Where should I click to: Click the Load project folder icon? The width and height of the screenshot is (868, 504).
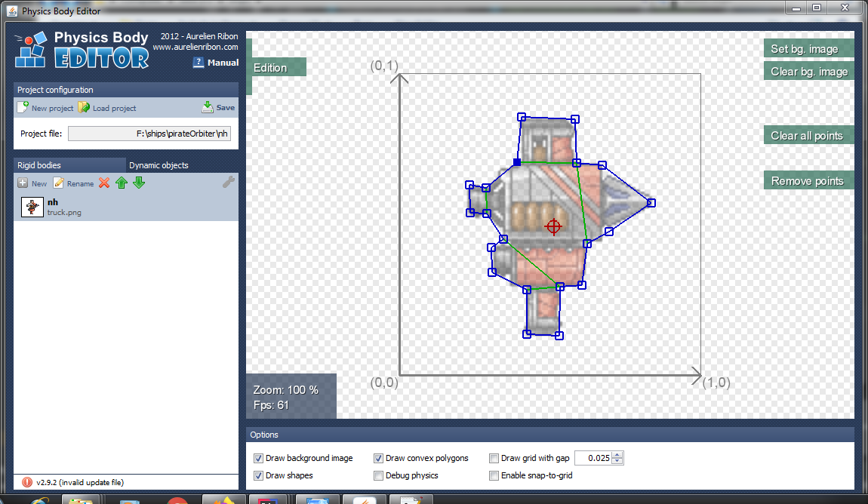84,107
